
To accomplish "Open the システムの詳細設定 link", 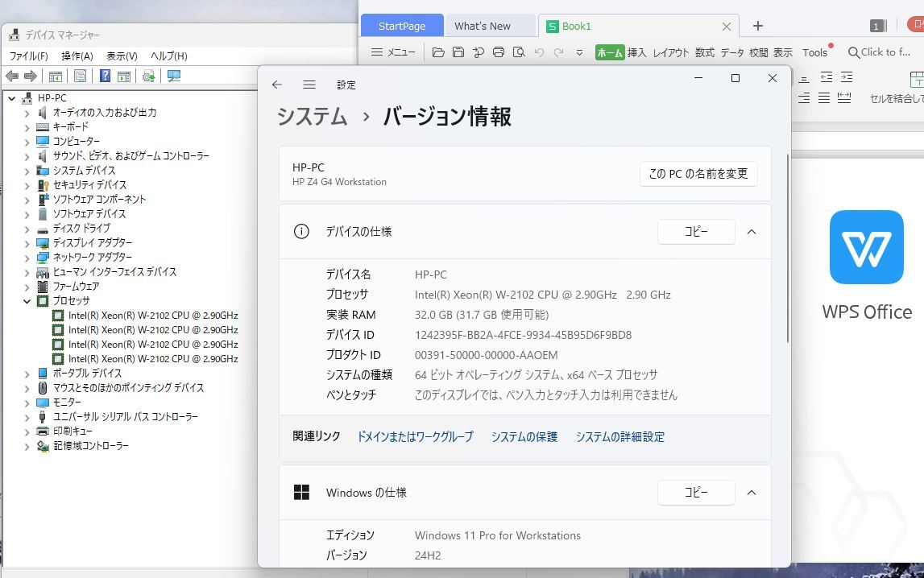I will (x=620, y=437).
